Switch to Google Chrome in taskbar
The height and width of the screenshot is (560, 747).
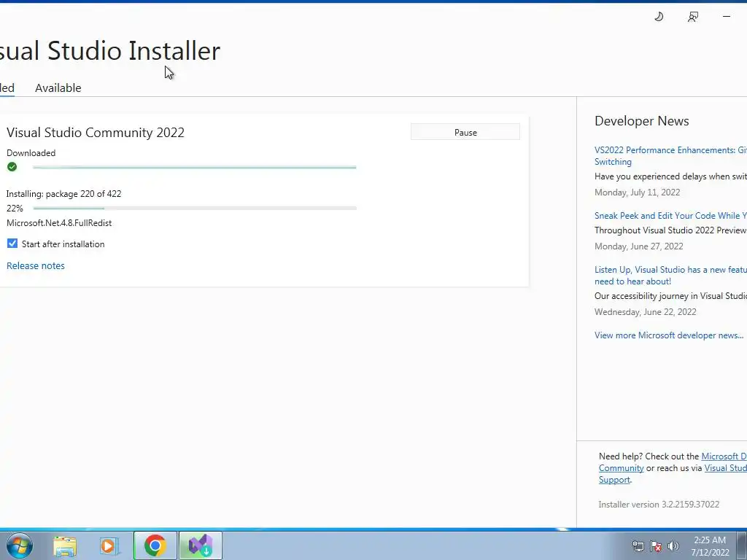[155, 545]
